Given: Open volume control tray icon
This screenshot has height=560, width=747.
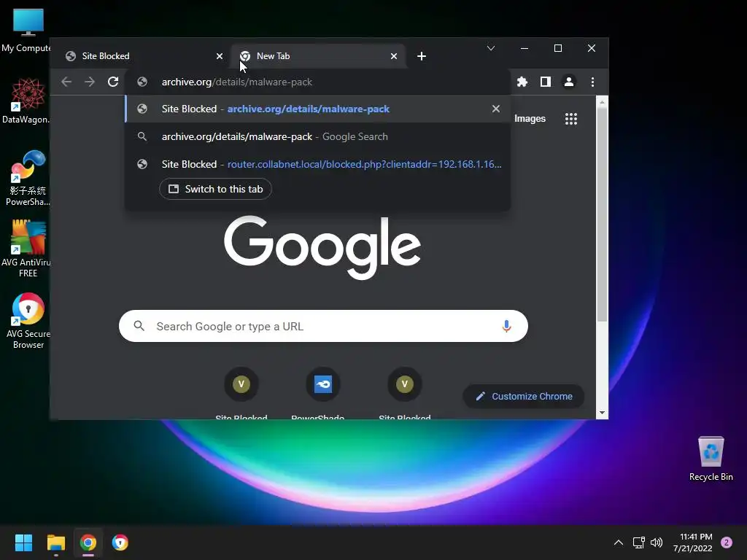Looking at the screenshot, I should [657, 542].
